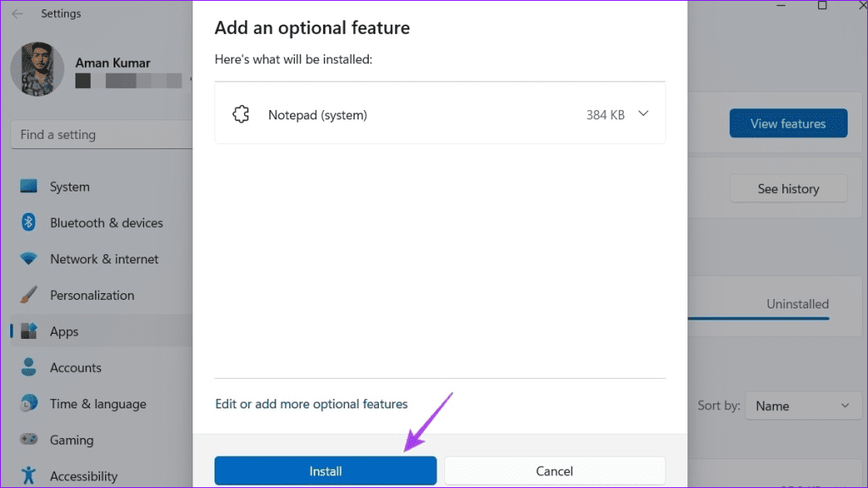Open the Sort by Name dropdown
This screenshot has width=868, height=488.
803,405
